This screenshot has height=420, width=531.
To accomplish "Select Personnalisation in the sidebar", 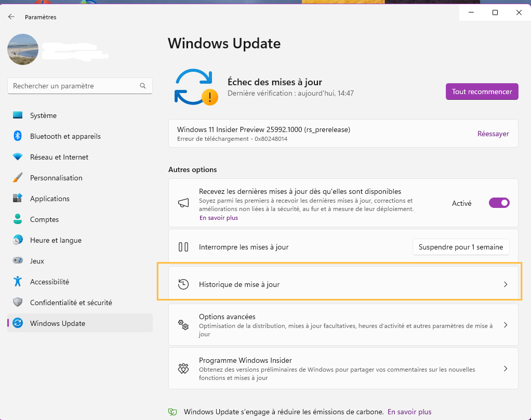I will click(80, 178).
